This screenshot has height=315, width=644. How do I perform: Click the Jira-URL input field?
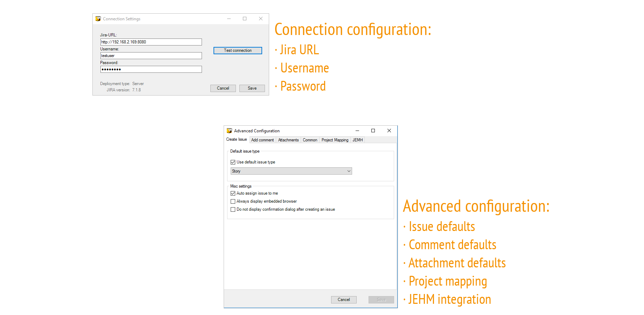coord(151,42)
